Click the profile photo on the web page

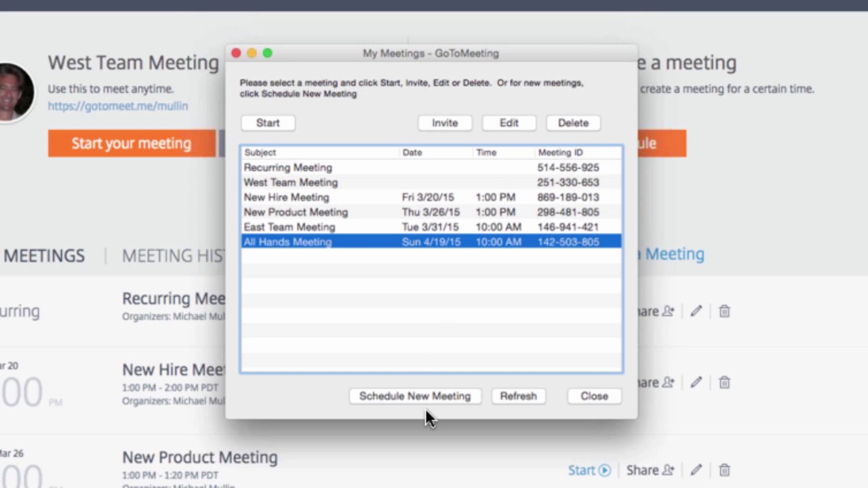coord(15,93)
